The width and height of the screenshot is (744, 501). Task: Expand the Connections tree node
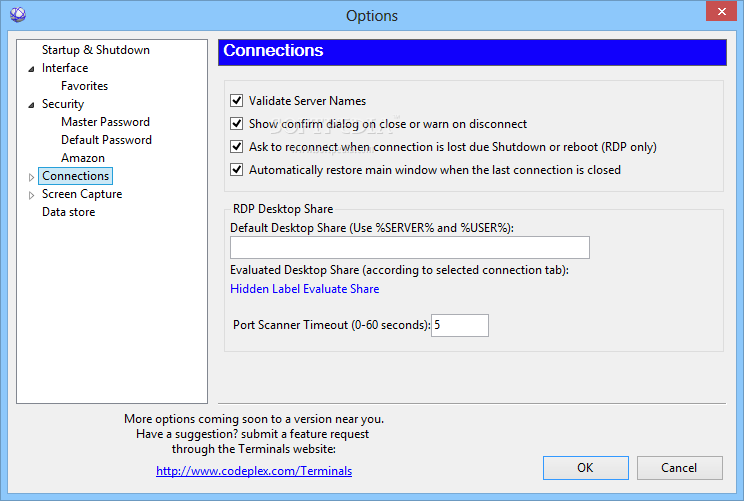pyautogui.click(x=31, y=177)
